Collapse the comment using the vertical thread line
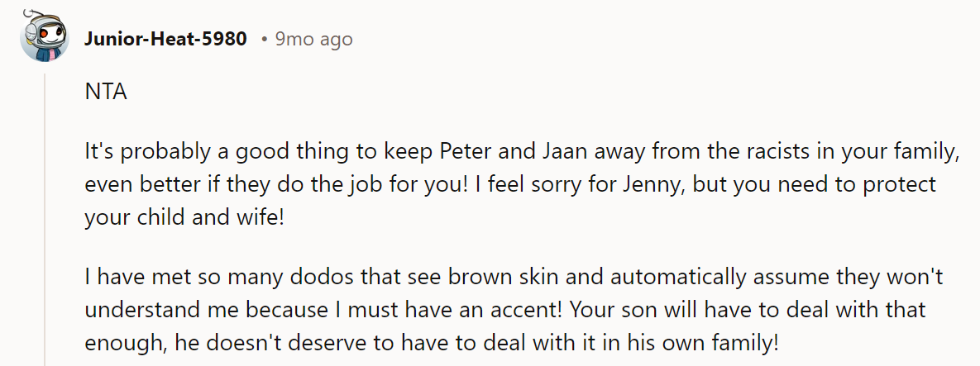The width and height of the screenshot is (980, 366). click(x=44, y=215)
